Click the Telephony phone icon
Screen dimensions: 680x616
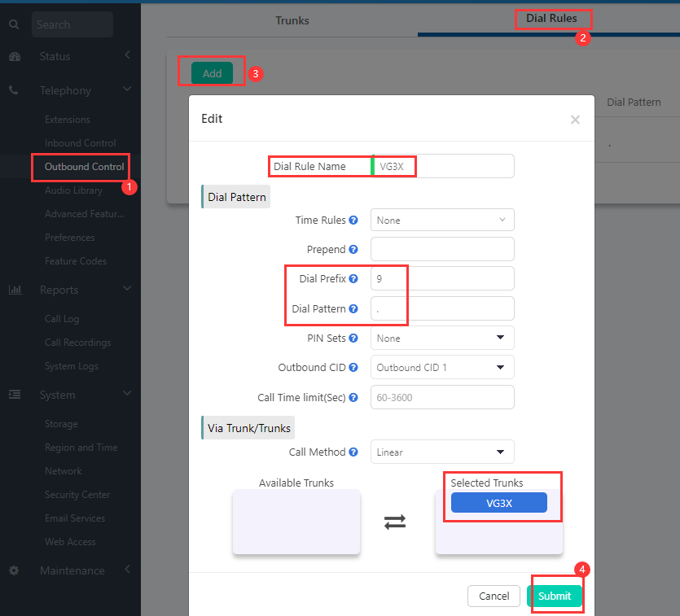(14, 90)
